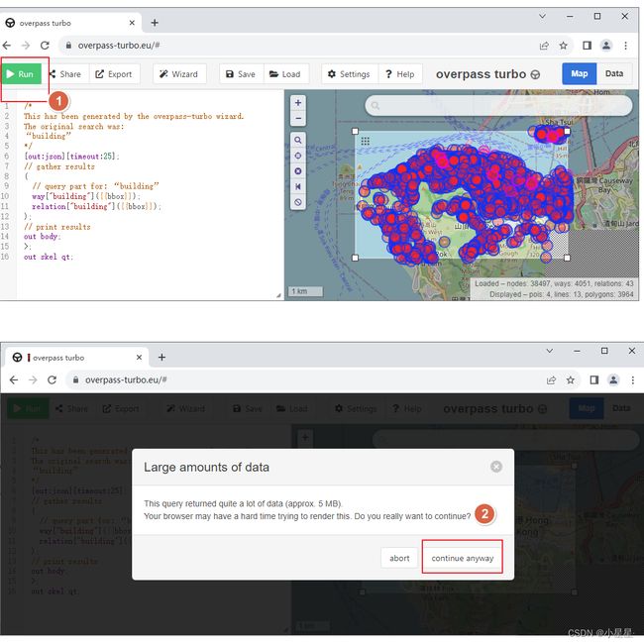Open side panel icon in lower window
The width and height of the screenshot is (644, 644).
coord(594,380)
